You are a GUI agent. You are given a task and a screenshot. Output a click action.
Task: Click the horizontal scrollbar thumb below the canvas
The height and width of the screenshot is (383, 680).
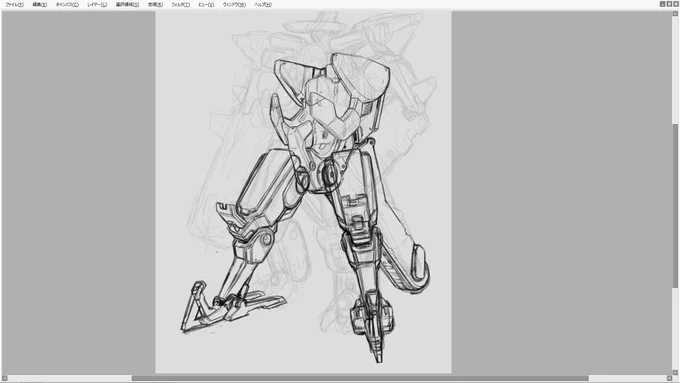(360, 378)
